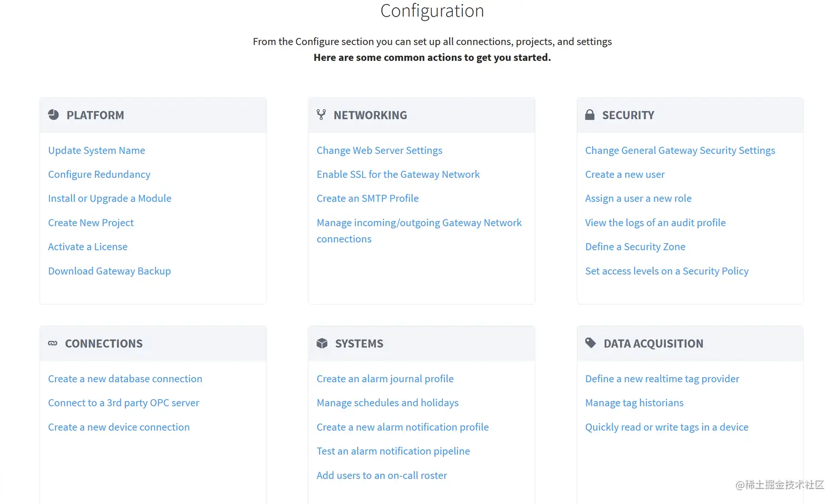Click Enable SSL for the Gateway Network

(x=398, y=174)
